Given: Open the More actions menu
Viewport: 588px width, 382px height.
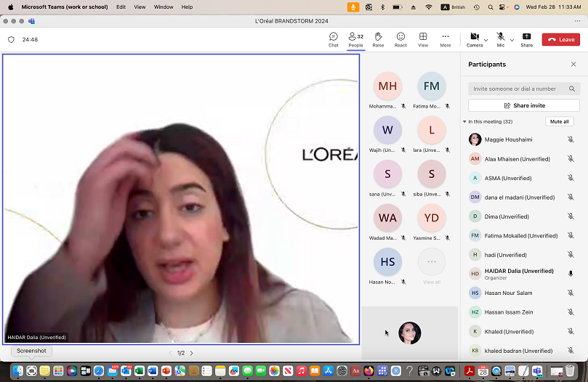Looking at the screenshot, I should click(x=445, y=39).
